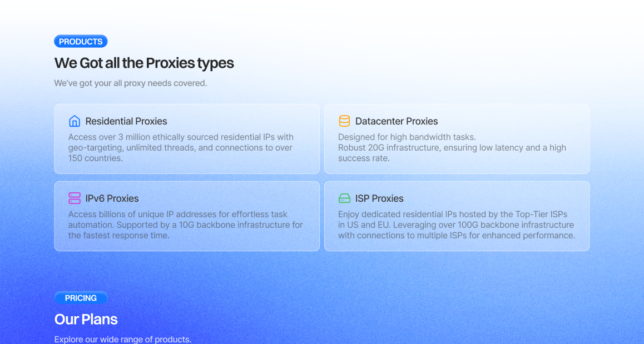Click 'Explore our wide range of products' text
Image resolution: width=644 pixels, height=344 pixels.
click(x=123, y=340)
